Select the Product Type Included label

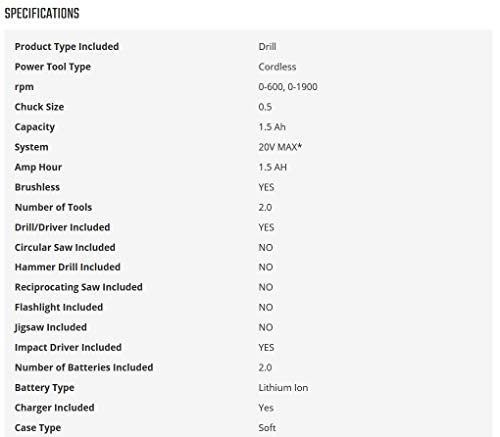[67, 47]
